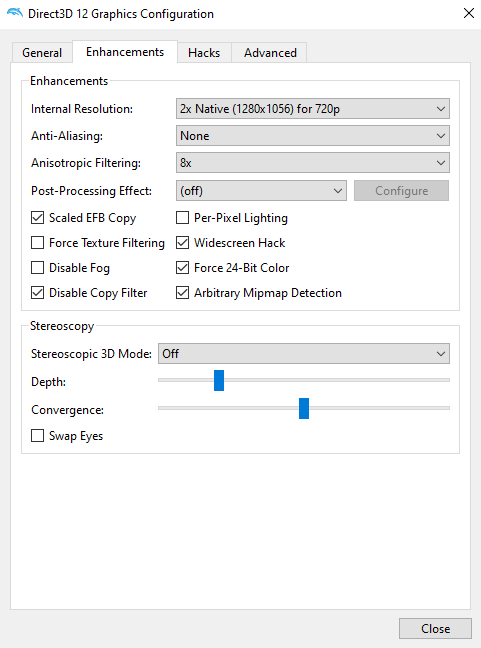Select the Enhancements tab
This screenshot has height=648, width=481.
(x=125, y=52)
